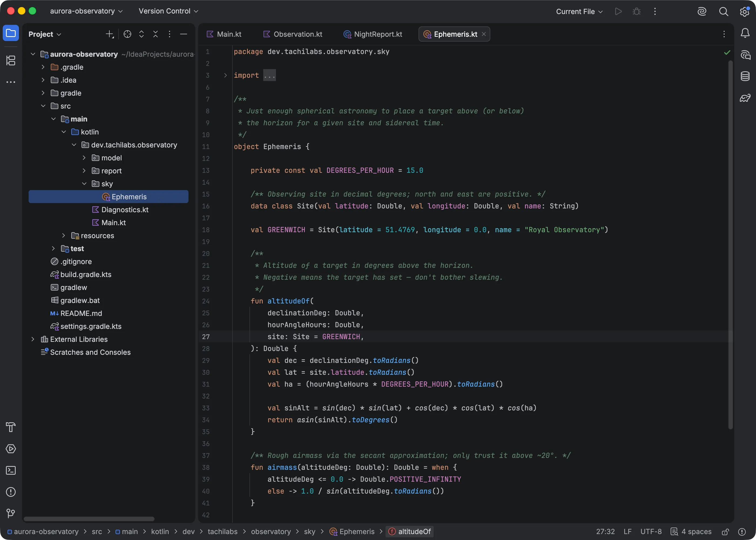Show more tool windows ellipsis
756x540 pixels.
click(x=11, y=82)
